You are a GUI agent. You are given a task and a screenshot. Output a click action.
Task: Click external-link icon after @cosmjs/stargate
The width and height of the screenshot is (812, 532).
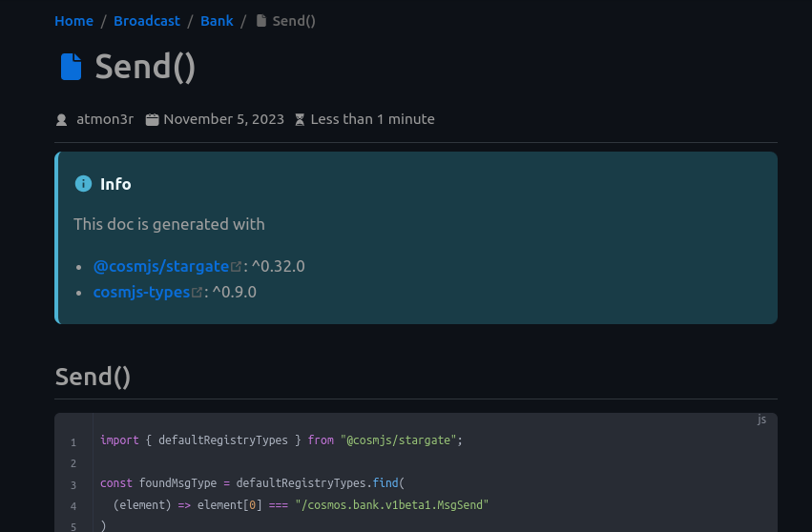[236, 267]
